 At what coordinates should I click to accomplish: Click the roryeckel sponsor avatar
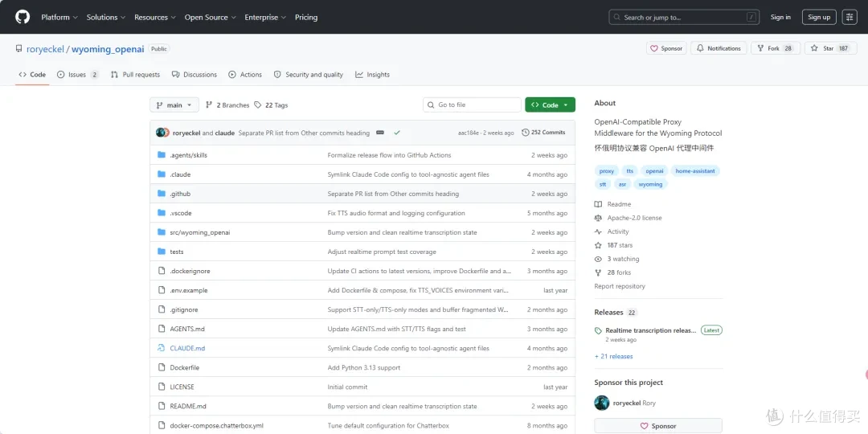click(x=602, y=403)
